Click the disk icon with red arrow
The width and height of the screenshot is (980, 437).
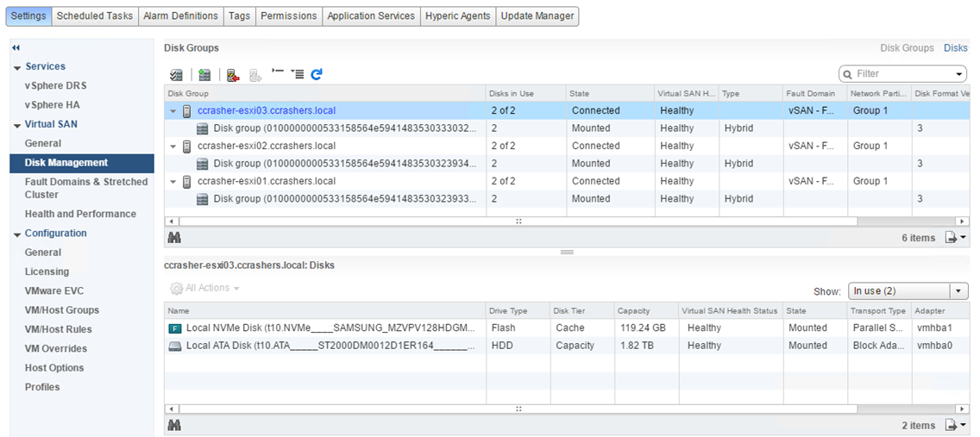(x=233, y=75)
